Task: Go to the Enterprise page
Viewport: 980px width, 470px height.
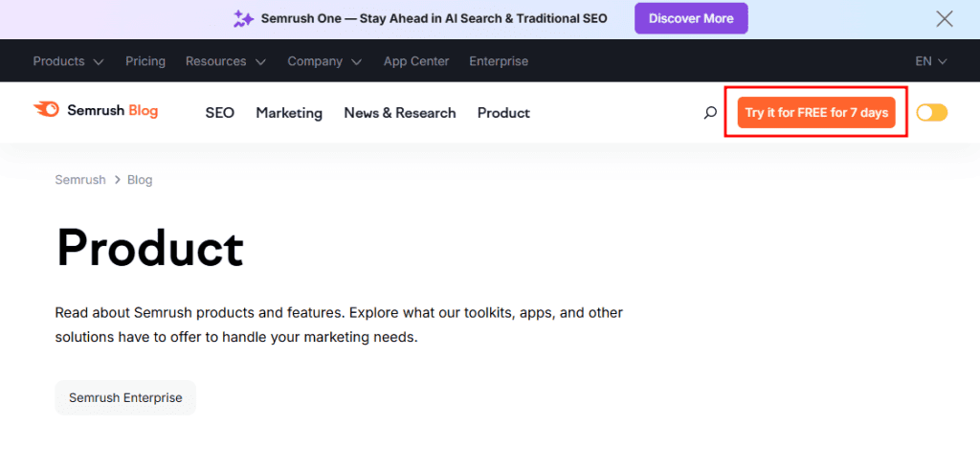Action: pyautogui.click(x=499, y=61)
